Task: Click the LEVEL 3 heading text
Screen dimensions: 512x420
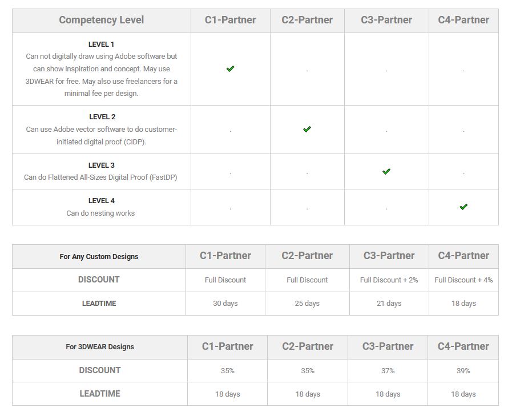Action: coord(101,165)
